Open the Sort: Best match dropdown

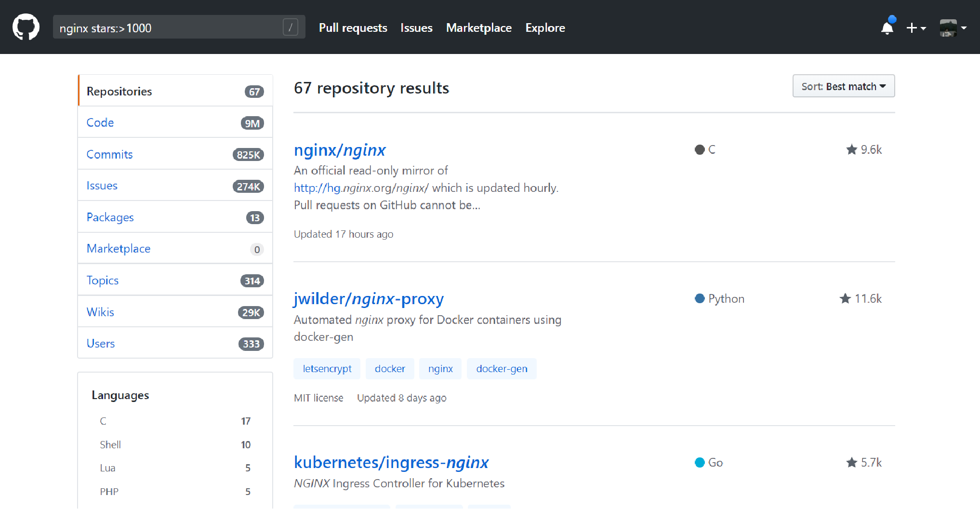tap(843, 86)
